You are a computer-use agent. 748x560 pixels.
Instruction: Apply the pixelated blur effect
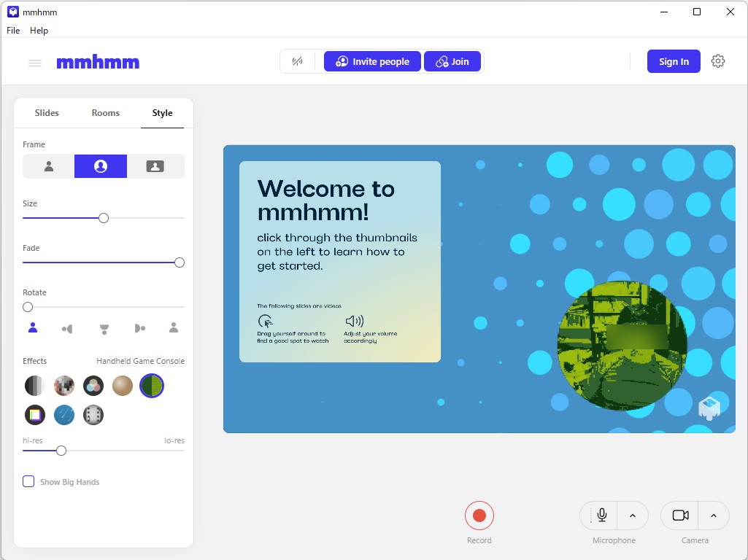[64, 386]
